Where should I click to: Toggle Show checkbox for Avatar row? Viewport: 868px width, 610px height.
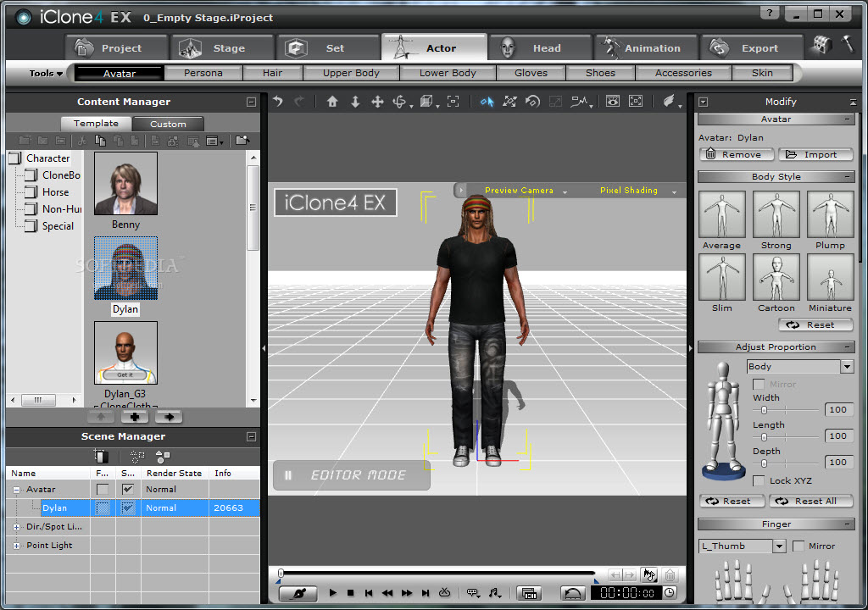pyautogui.click(x=128, y=490)
